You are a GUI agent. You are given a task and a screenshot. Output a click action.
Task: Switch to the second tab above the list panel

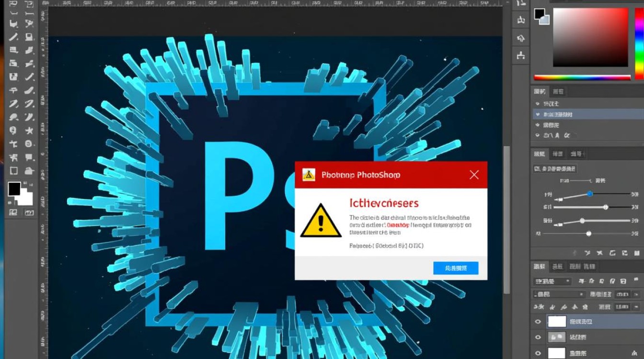click(558, 91)
